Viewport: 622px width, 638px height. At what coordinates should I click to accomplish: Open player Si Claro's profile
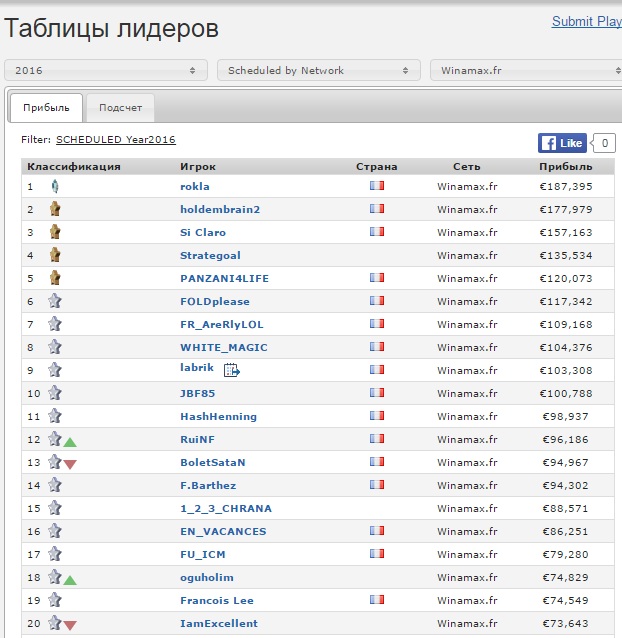point(203,232)
